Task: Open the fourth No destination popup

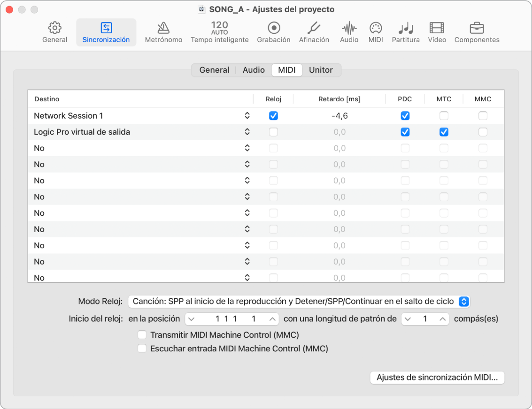Action: tap(247, 197)
